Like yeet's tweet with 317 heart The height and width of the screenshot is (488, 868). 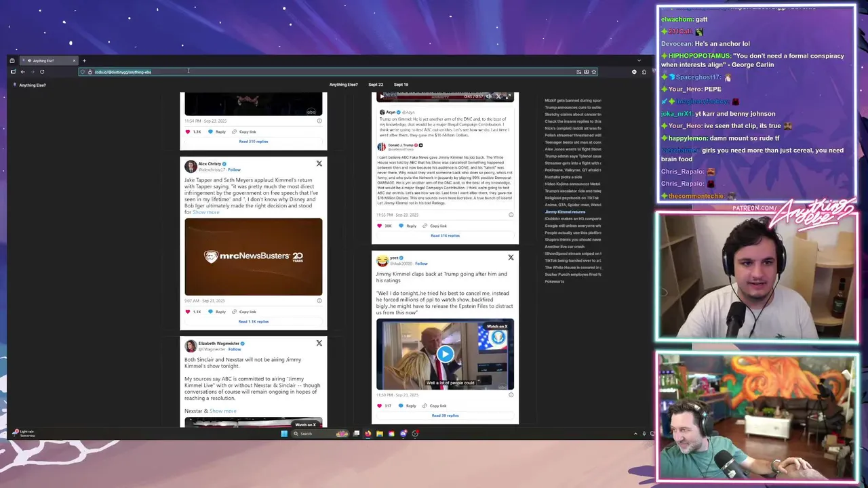pyautogui.click(x=380, y=405)
